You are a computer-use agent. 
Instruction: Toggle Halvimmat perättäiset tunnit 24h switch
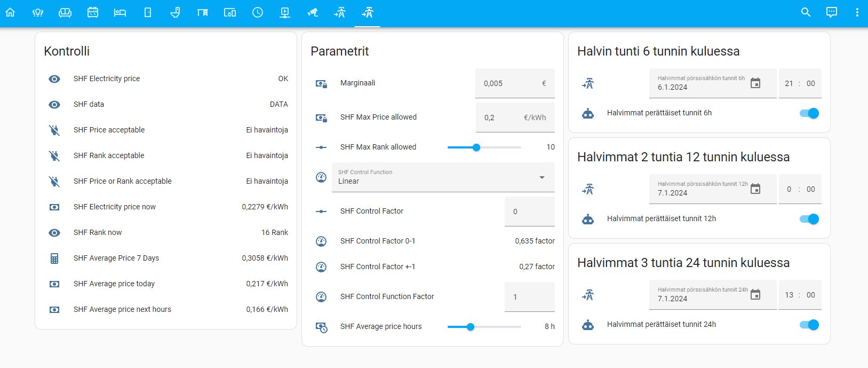pos(809,325)
